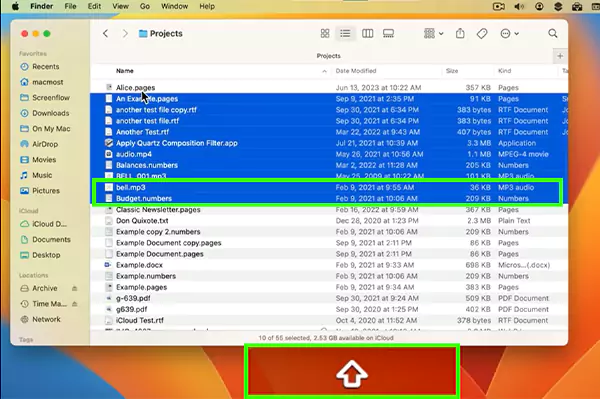Sort by Date Modified column header
Viewport: 600px width, 399px height.
(356, 71)
